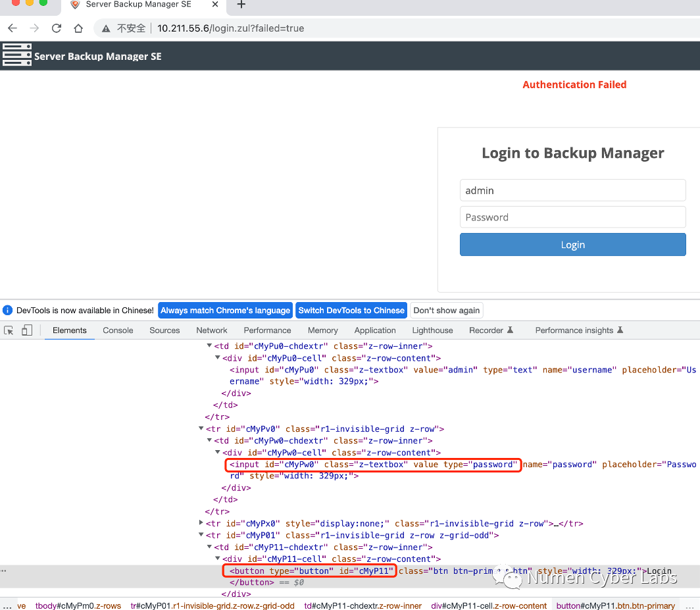Collapse the div#cMyPu0-cell element node
700x610 pixels.
tap(217, 357)
